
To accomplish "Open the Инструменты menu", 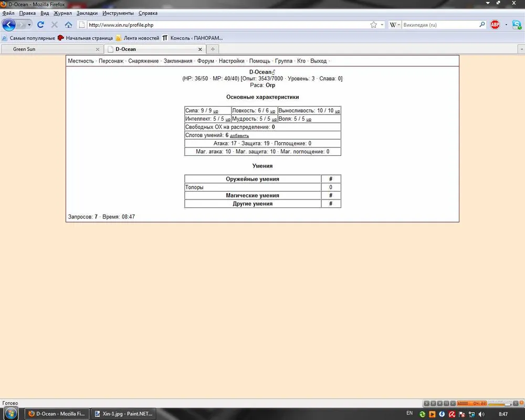I will click(x=118, y=13).
